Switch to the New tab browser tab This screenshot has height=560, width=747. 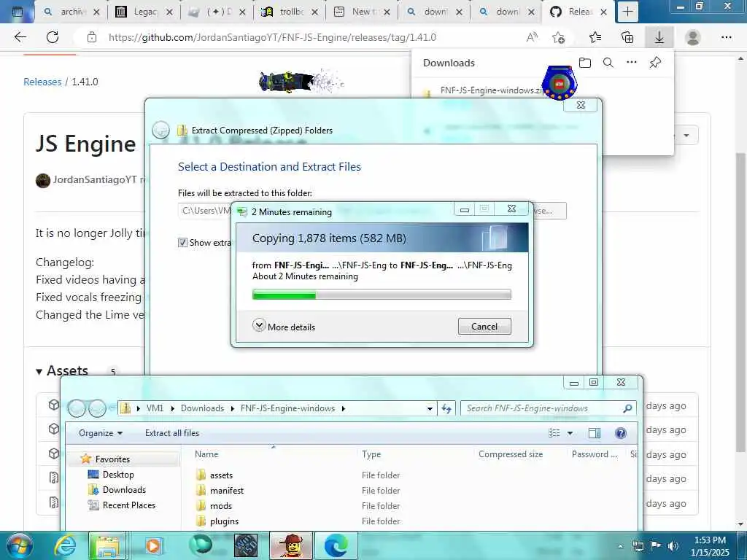coord(362,12)
